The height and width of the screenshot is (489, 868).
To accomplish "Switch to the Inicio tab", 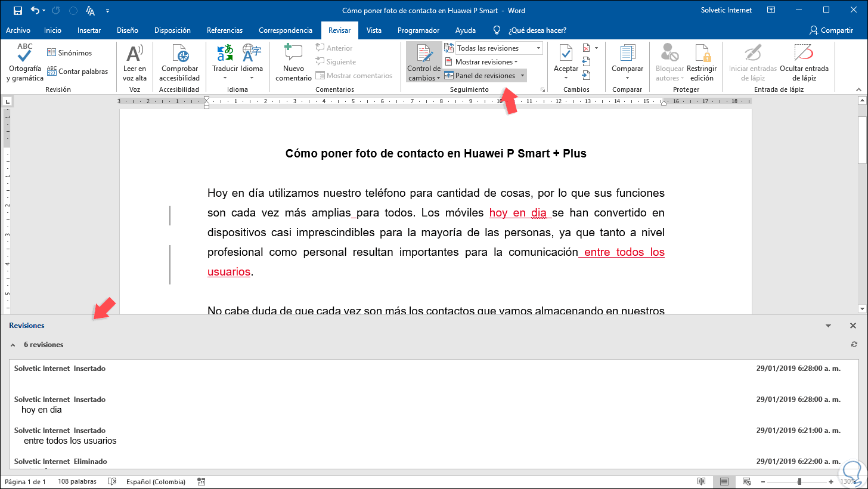I will click(x=52, y=30).
